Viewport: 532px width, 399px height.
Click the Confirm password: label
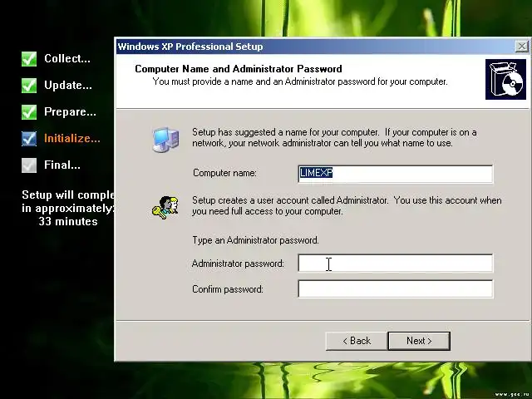(228, 289)
